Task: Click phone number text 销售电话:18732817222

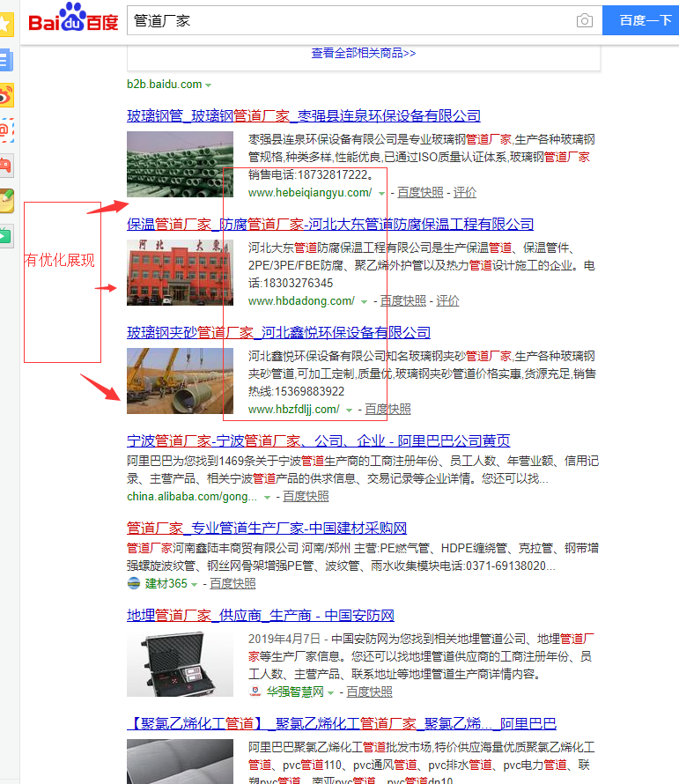Action: pos(311,174)
